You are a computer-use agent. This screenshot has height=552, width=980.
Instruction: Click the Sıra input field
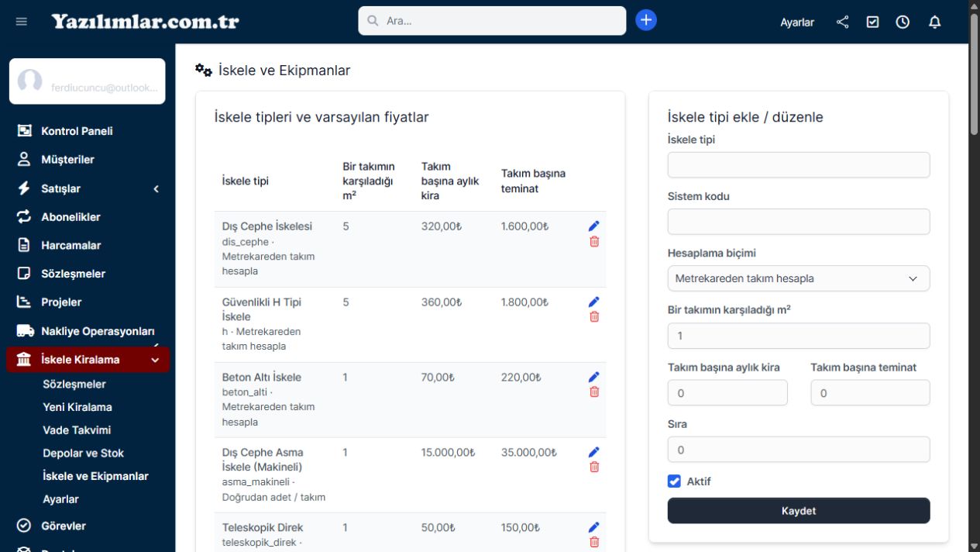799,450
